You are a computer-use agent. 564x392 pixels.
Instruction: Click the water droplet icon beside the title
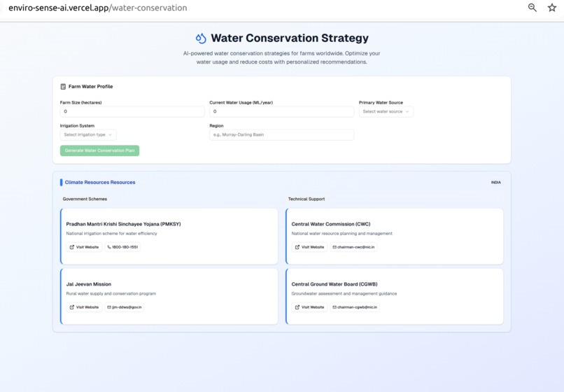point(201,38)
